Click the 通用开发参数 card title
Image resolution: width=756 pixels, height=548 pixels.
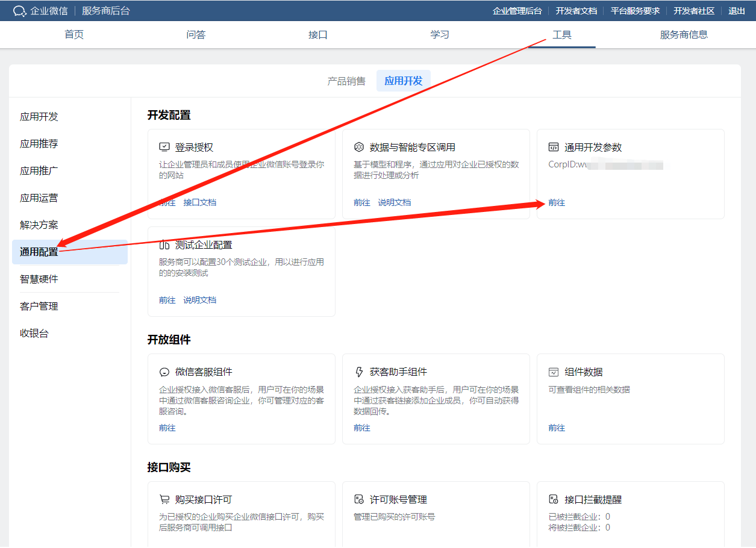pyautogui.click(x=593, y=148)
